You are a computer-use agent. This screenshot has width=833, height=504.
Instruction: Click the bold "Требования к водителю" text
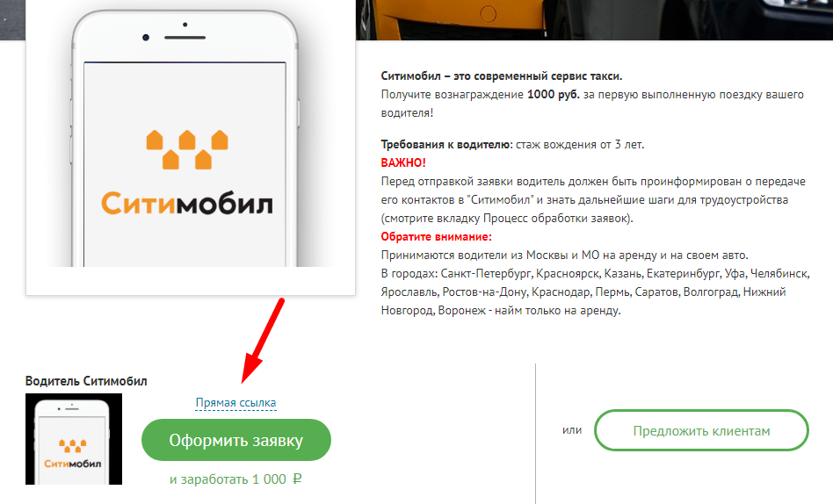click(446, 145)
